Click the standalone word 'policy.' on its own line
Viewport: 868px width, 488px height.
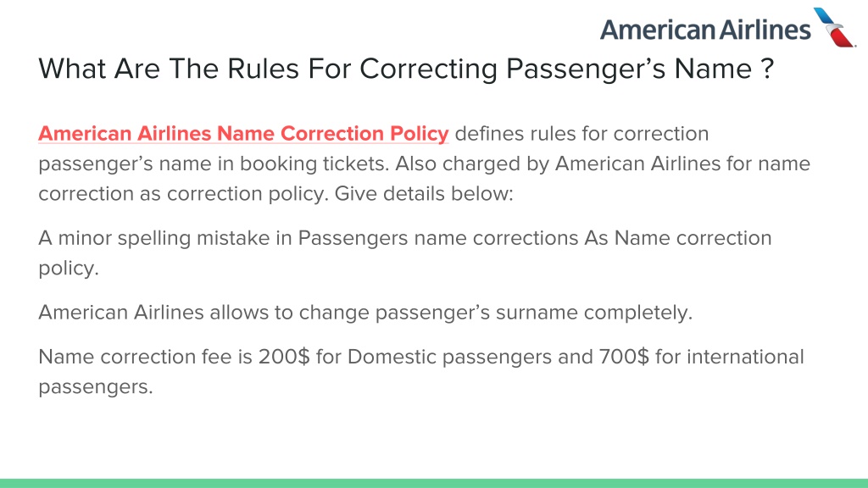68,269
